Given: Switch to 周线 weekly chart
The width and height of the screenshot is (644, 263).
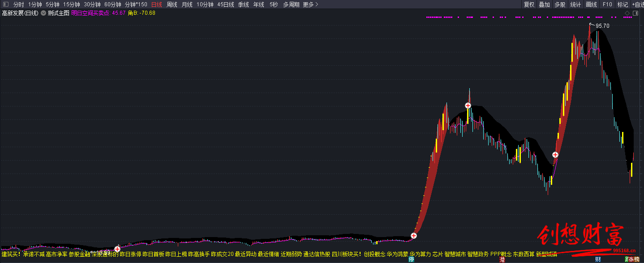Looking at the screenshot, I should pos(172,4).
